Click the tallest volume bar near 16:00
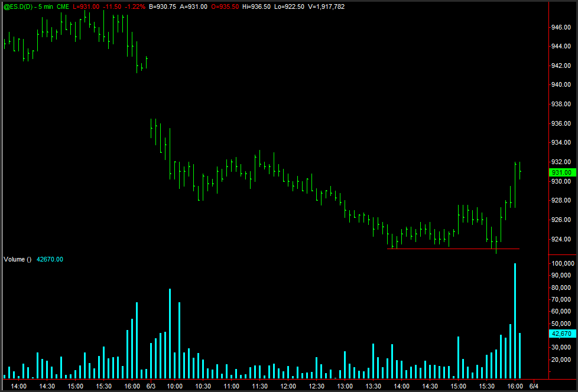 click(x=515, y=321)
